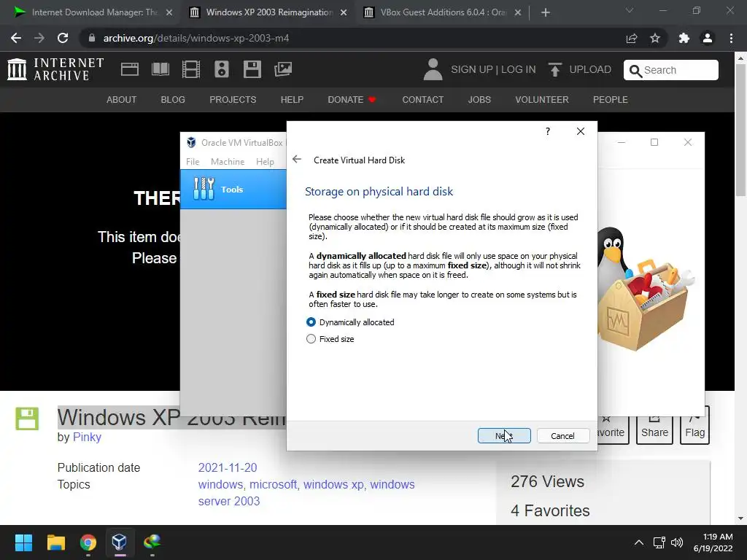Open the Internet Archive Texts book icon

(x=160, y=69)
